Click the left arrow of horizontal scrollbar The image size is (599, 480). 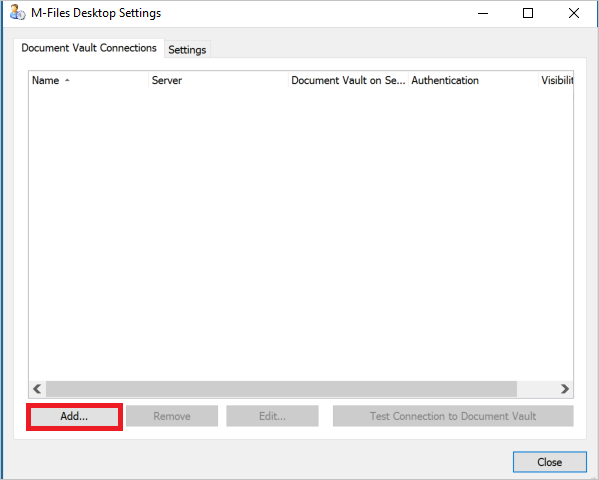[x=37, y=389]
